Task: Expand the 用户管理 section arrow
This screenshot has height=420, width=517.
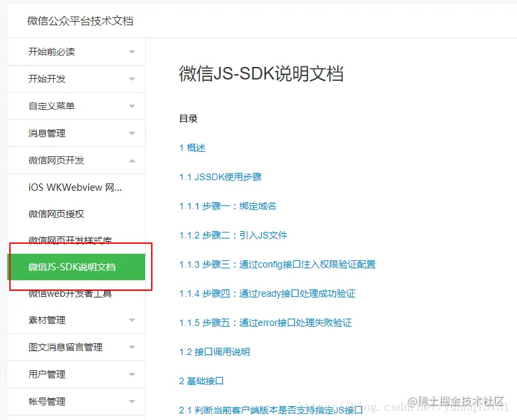Action: [132, 374]
